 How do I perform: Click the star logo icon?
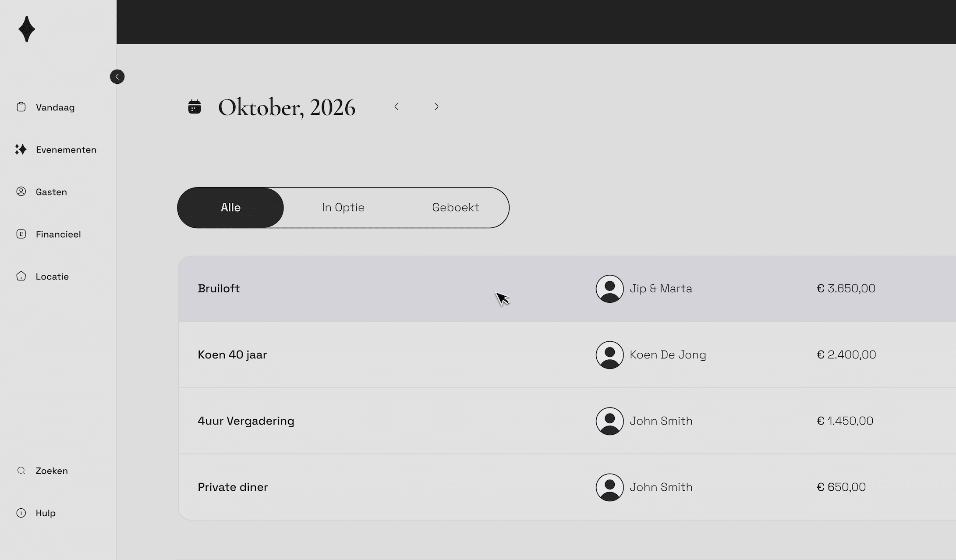coord(27,29)
